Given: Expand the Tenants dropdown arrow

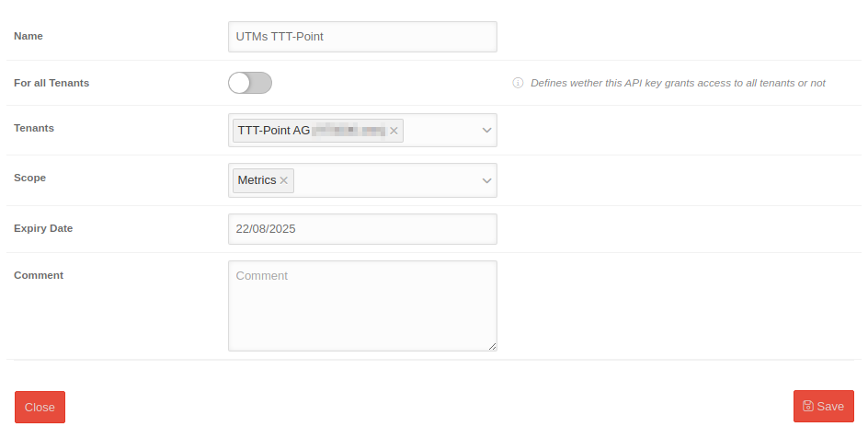Looking at the screenshot, I should tap(487, 131).
